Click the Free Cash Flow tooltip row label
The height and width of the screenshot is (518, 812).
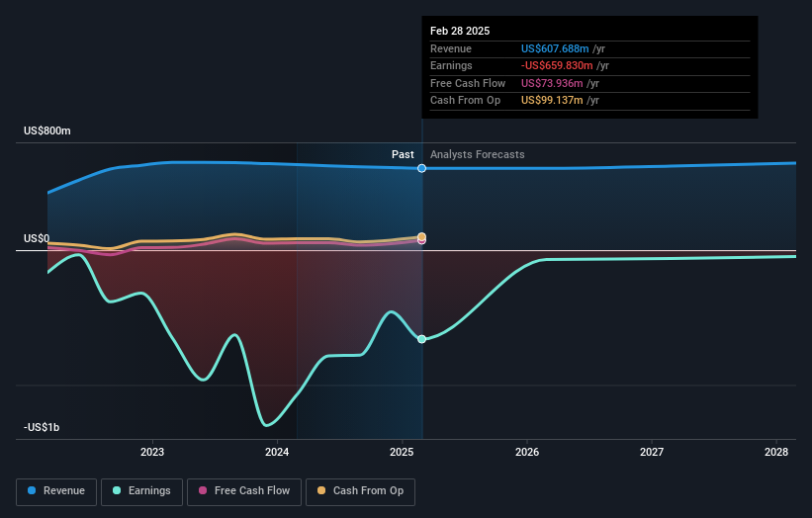468,83
